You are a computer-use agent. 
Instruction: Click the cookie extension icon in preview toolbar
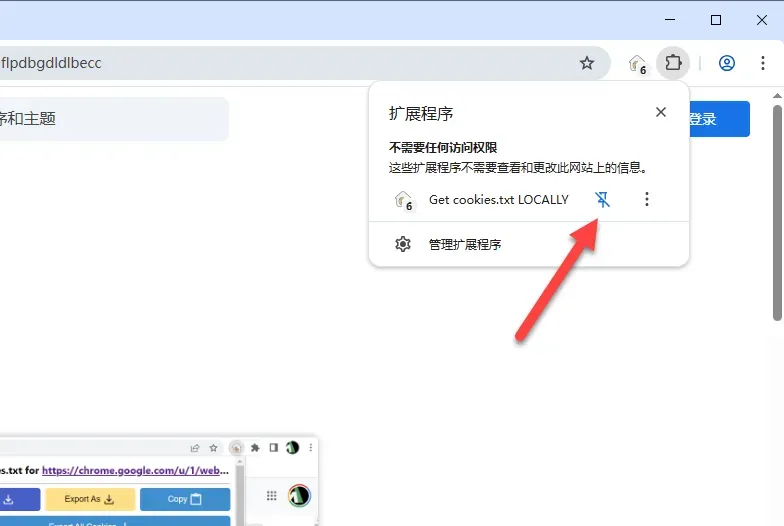(236, 448)
